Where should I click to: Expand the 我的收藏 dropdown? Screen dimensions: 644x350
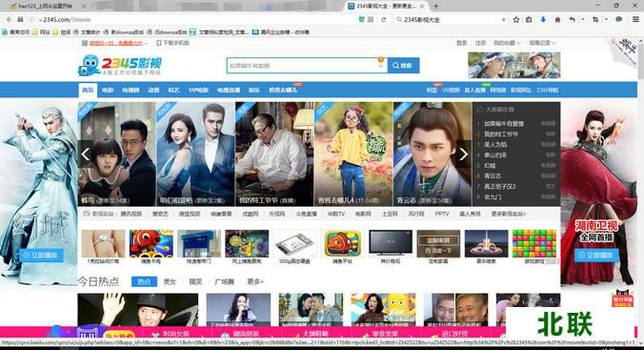[x=507, y=43]
